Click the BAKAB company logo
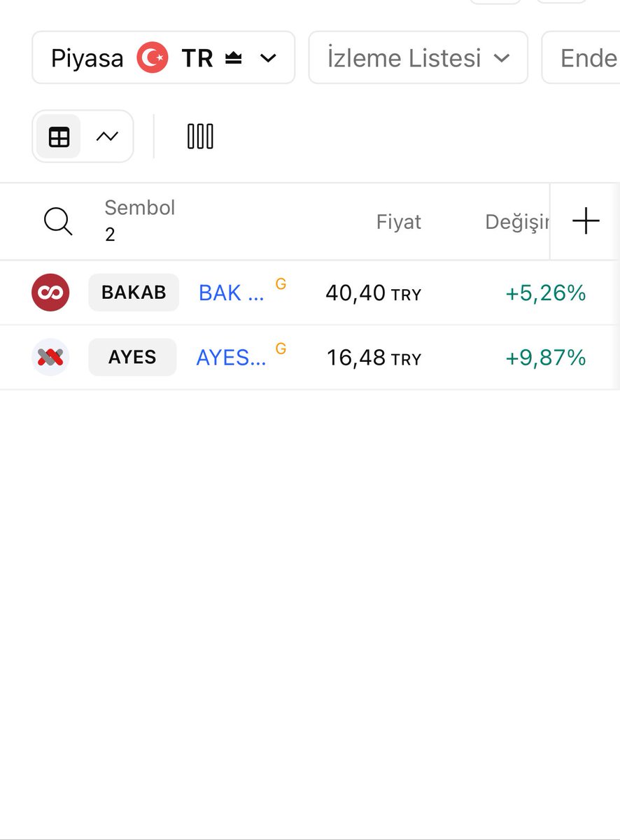 point(50,293)
